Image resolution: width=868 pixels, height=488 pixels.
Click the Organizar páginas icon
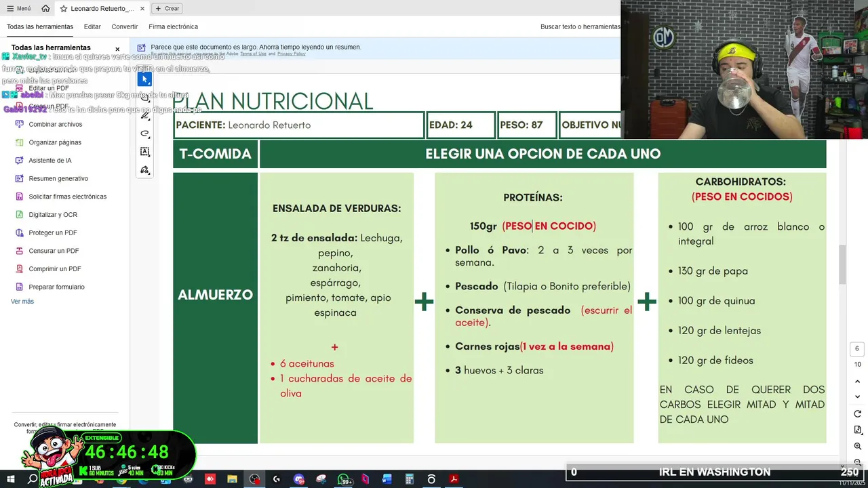(x=20, y=142)
